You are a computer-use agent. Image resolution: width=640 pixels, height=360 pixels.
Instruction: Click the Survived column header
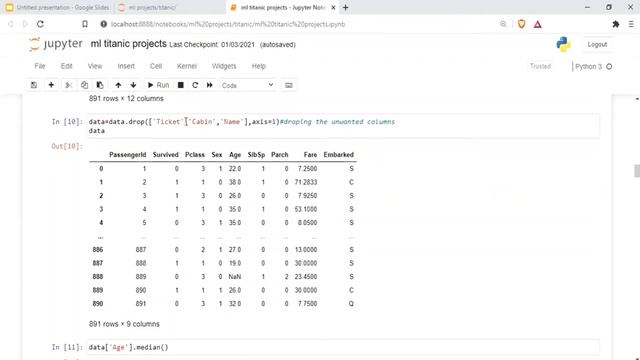point(165,155)
